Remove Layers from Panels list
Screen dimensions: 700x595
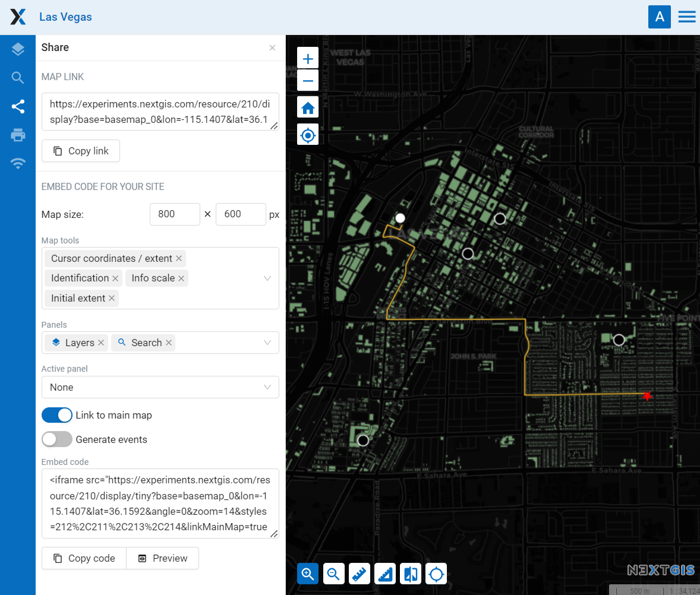coord(101,343)
